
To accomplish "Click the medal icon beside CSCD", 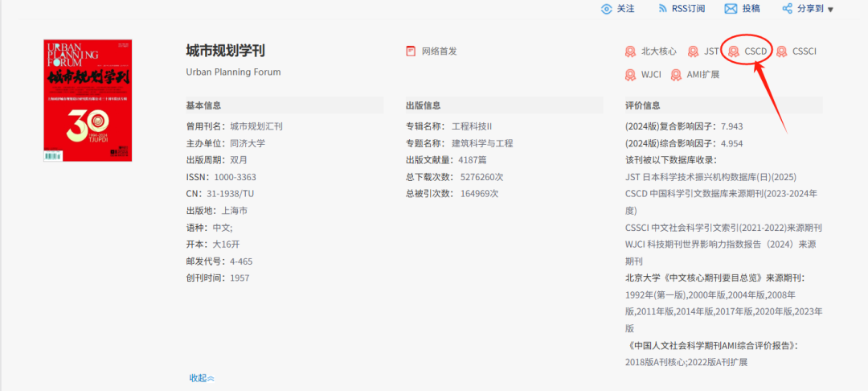I will coord(734,51).
